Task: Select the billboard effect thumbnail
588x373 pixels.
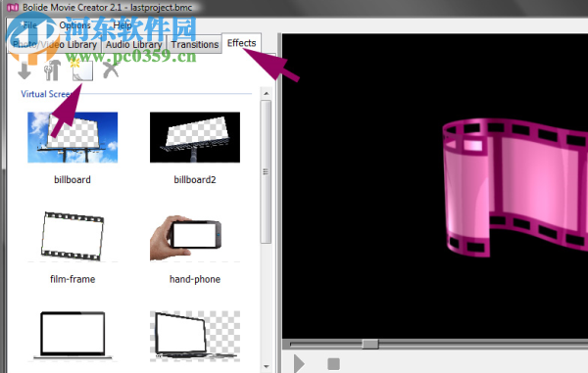Action: pos(73,137)
